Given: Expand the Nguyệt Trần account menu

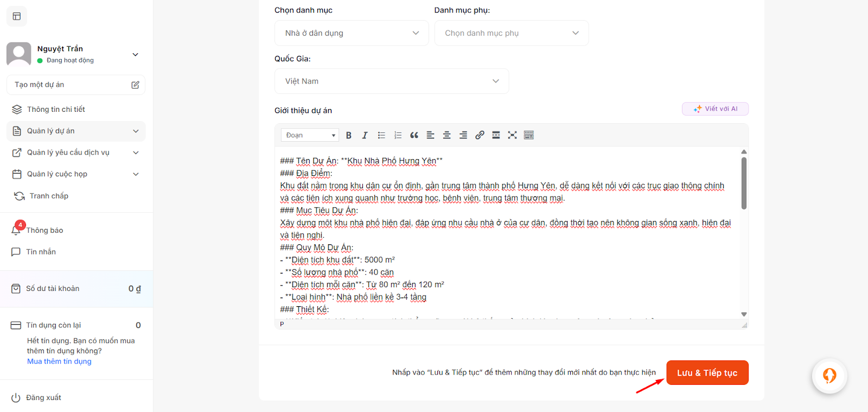Looking at the screenshot, I should pyautogui.click(x=135, y=54).
